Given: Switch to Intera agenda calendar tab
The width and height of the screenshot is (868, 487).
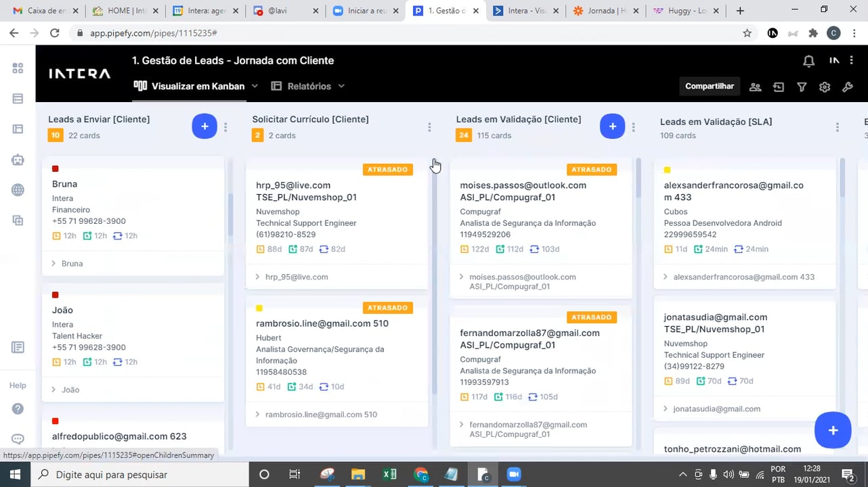Looking at the screenshot, I should pyautogui.click(x=204, y=11).
